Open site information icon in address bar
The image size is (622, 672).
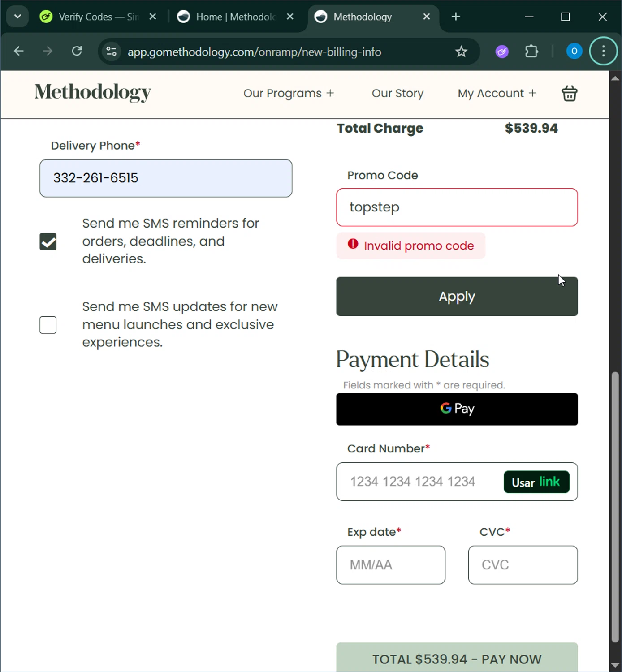pos(111,52)
